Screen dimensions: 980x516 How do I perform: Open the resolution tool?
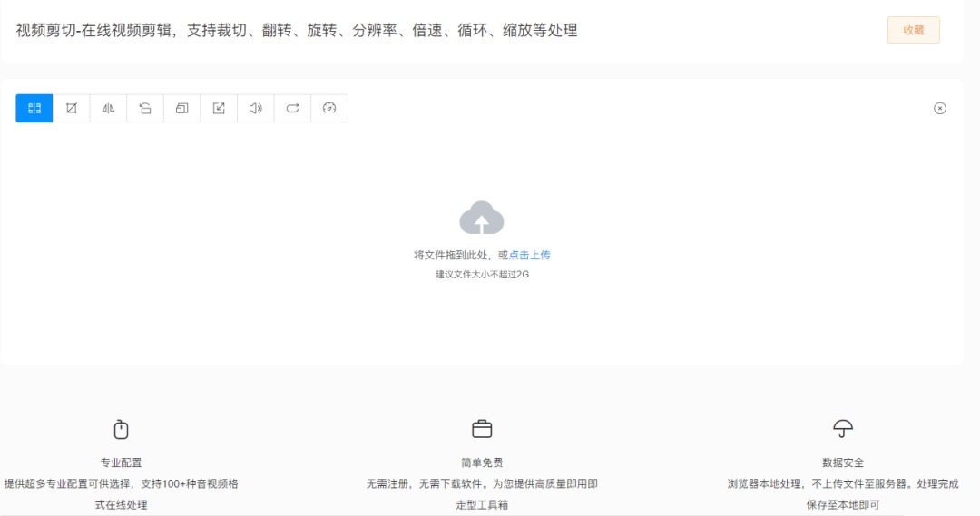pyautogui.click(x=181, y=109)
